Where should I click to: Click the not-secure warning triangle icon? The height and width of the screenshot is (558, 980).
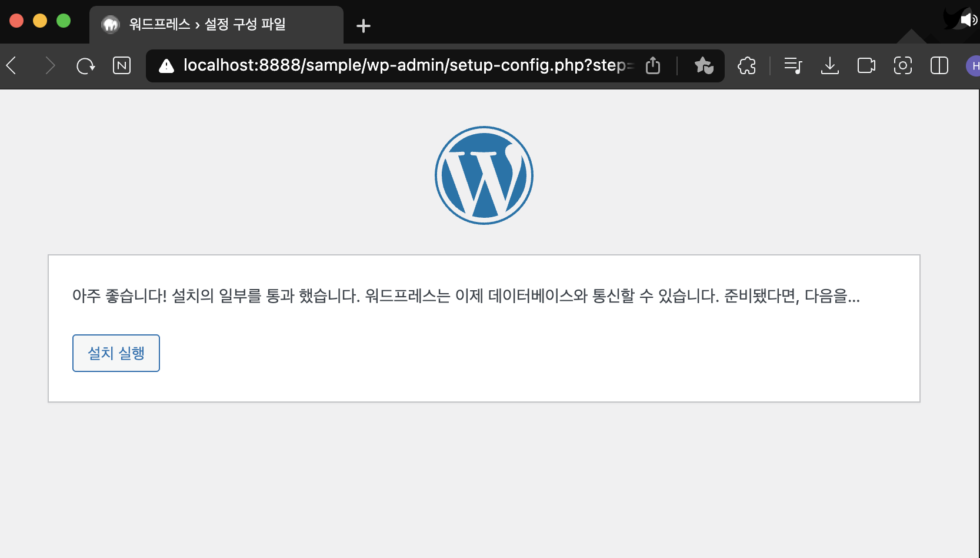166,65
